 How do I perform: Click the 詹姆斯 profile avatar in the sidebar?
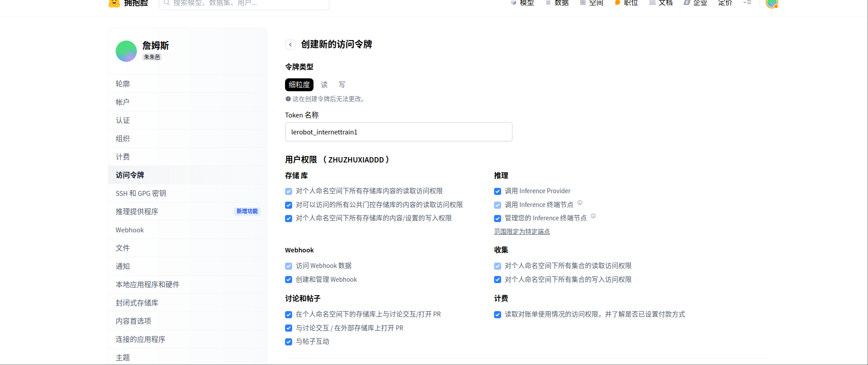126,51
